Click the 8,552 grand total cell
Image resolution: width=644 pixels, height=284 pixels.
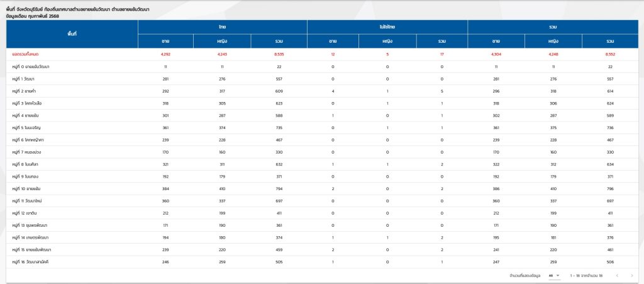click(609, 55)
